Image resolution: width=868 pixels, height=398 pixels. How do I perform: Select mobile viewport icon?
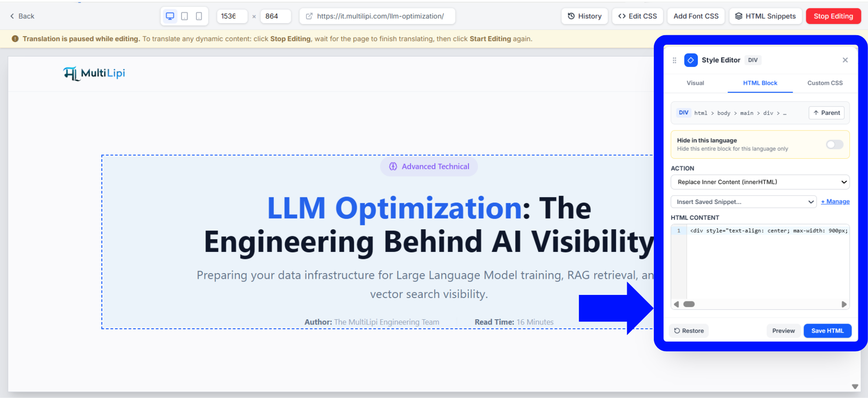[199, 16]
